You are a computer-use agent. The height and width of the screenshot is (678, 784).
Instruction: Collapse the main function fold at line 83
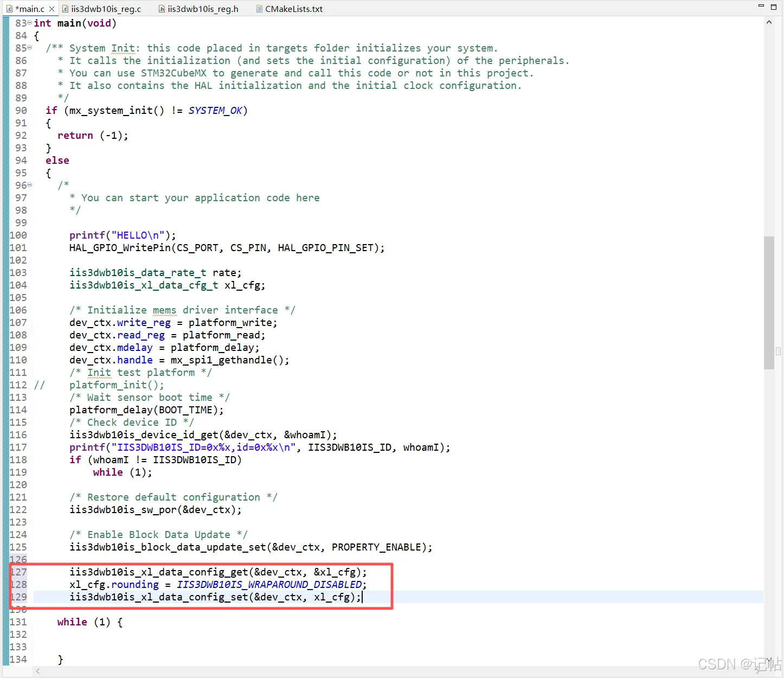[29, 23]
